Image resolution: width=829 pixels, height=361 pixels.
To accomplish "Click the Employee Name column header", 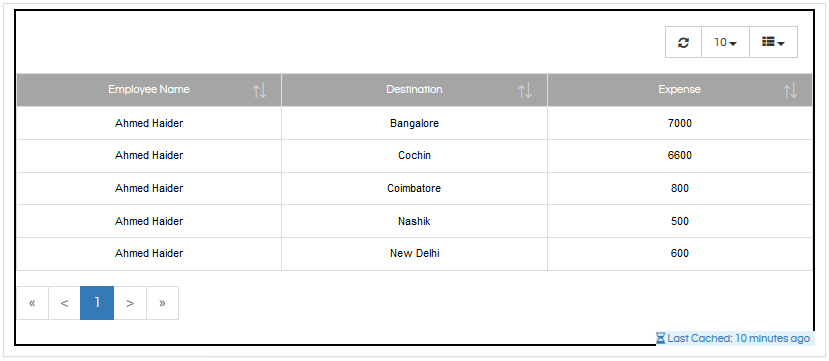I will tap(149, 90).
